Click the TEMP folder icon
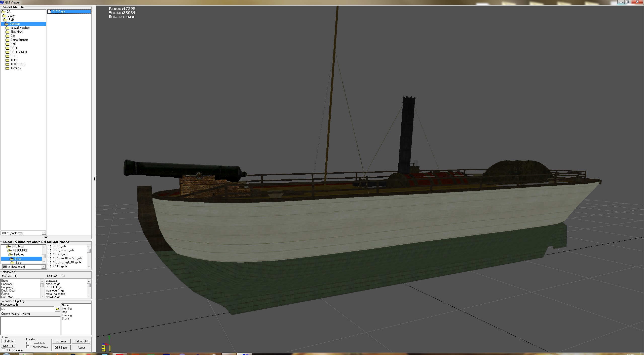Viewport: 644px width, 355px height. point(7,60)
